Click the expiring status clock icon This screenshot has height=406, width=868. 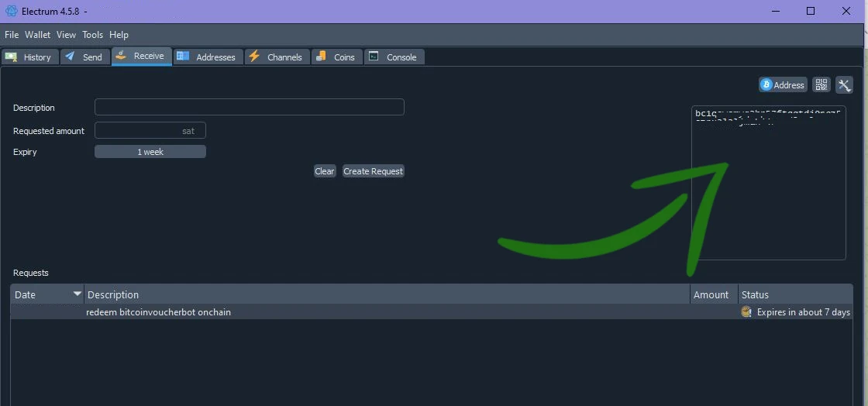click(746, 312)
